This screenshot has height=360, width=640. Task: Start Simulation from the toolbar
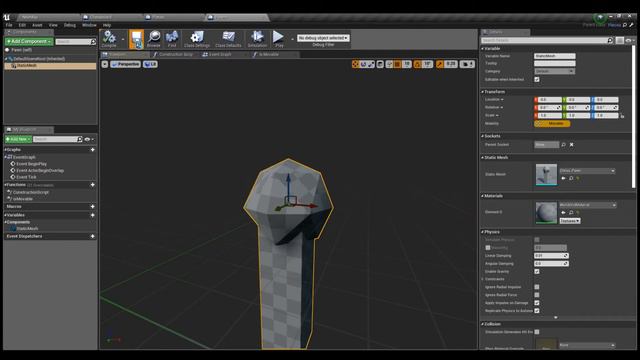click(x=257, y=39)
